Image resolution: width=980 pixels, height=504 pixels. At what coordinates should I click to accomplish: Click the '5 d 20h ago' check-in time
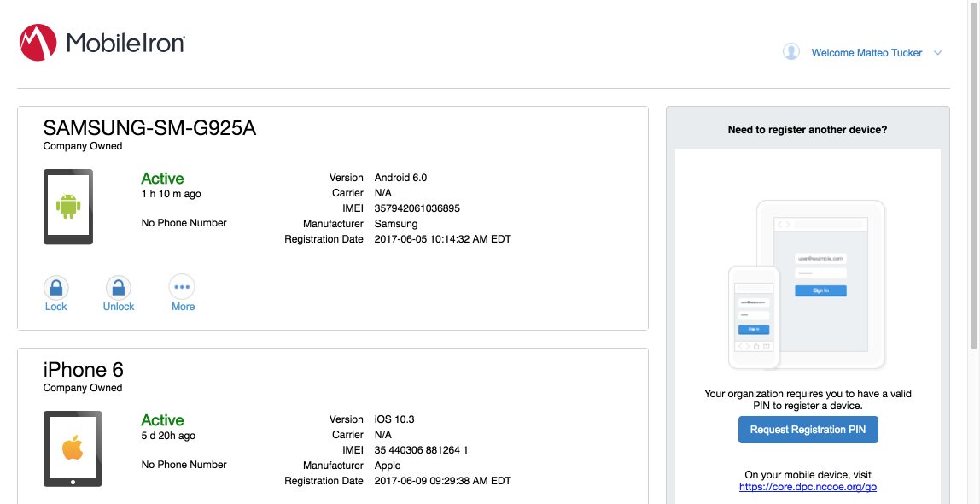coord(168,435)
